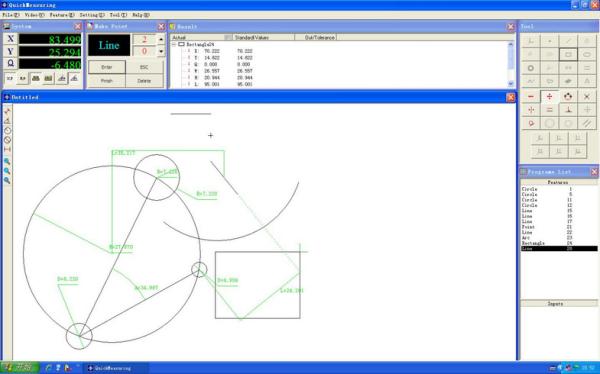
Task: Click the Result panel scrollbar down arrow
Action: [511, 83]
